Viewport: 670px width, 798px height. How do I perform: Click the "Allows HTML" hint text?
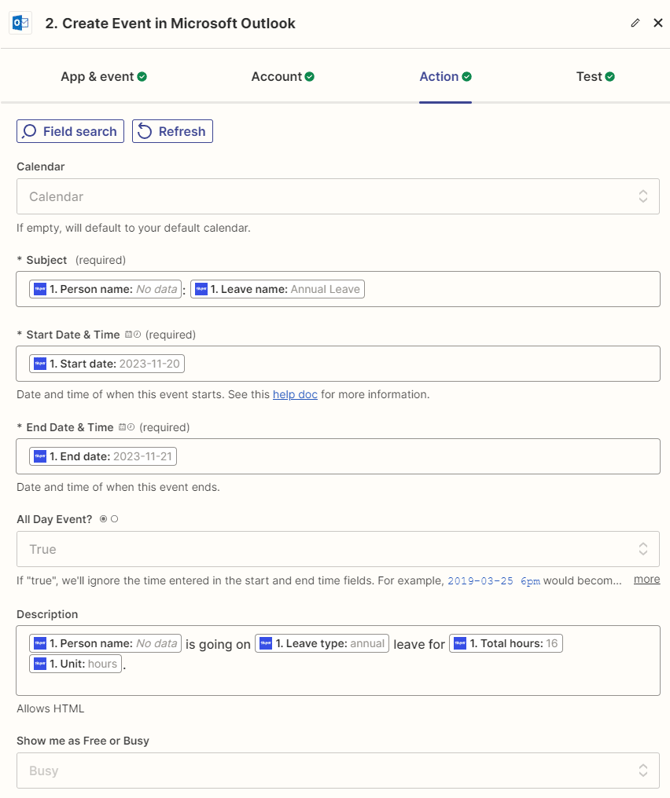pyautogui.click(x=50, y=708)
